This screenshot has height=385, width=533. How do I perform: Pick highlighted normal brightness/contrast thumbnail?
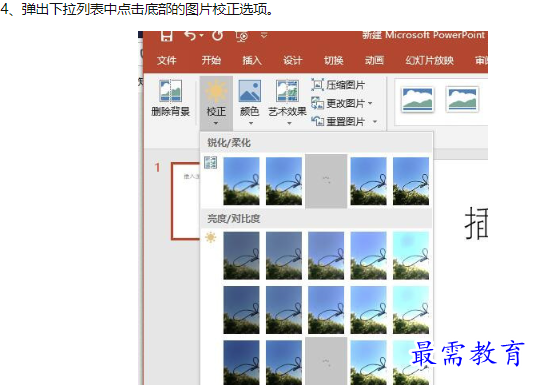[x=326, y=361]
